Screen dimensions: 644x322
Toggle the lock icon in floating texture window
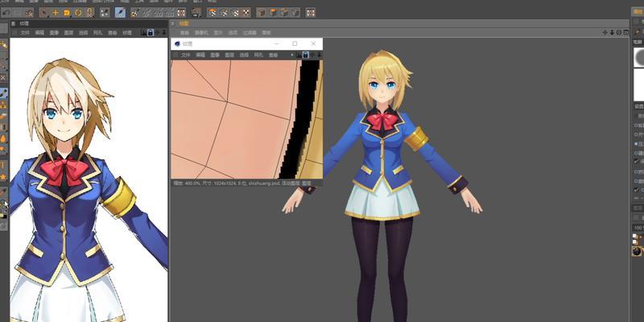click(x=306, y=55)
